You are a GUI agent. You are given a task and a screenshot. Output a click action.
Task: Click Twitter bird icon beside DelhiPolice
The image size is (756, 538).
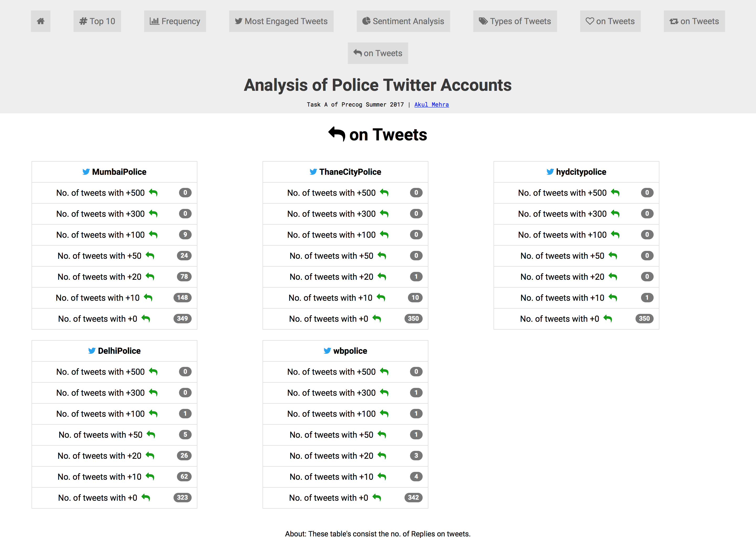coord(92,351)
